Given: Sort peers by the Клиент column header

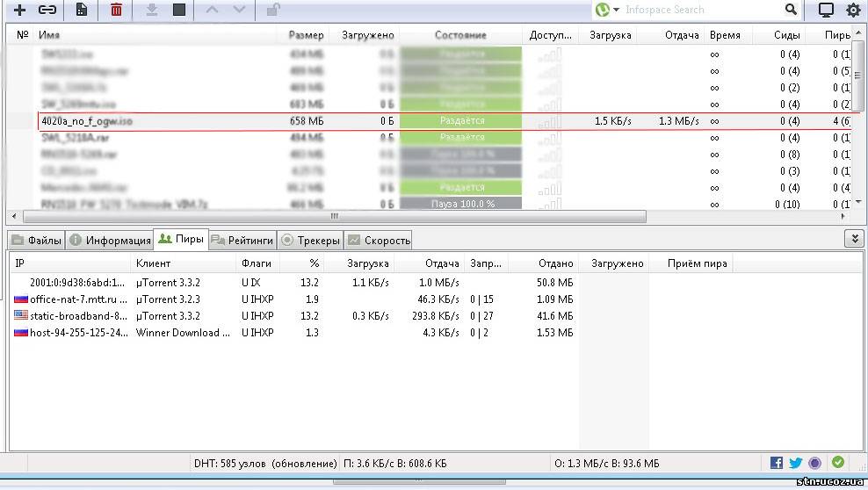Looking at the screenshot, I should pyautogui.click(x=154, y=263).
